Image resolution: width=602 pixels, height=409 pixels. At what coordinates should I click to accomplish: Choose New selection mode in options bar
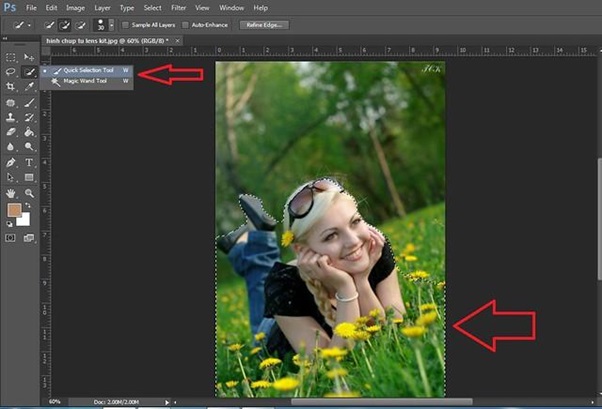(49, 25)
